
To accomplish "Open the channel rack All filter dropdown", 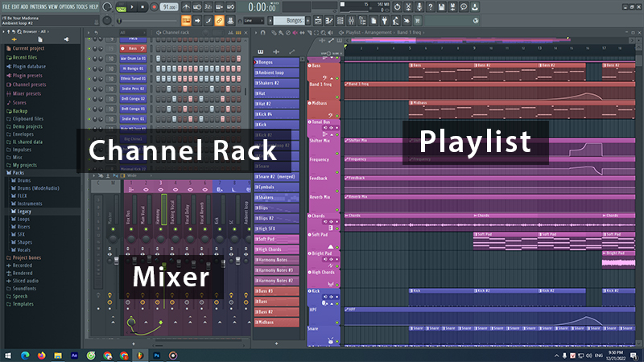I will (132, 32).
